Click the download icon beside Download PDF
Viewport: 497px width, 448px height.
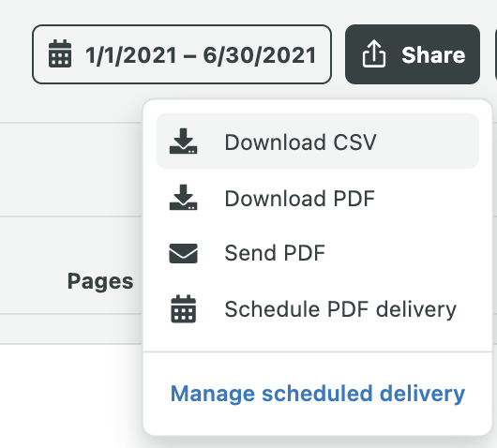(183, 198)
